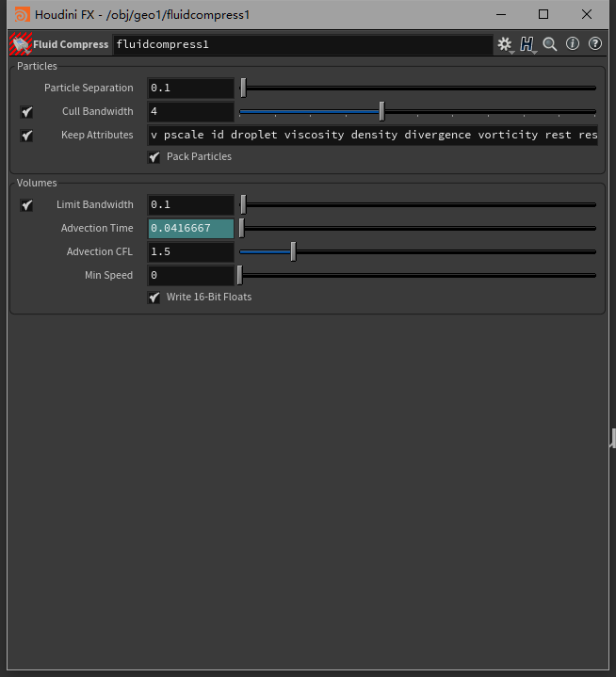Viewport: 616px width, 677px height.
Task: Click the Advection CFL label
Action: click(99, 251)
